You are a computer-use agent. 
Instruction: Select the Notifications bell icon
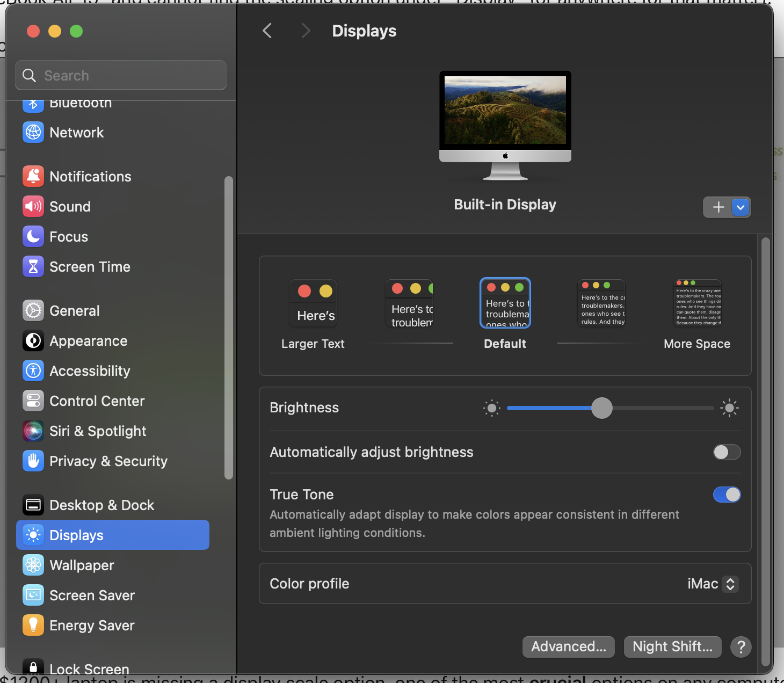pos(33,176)
